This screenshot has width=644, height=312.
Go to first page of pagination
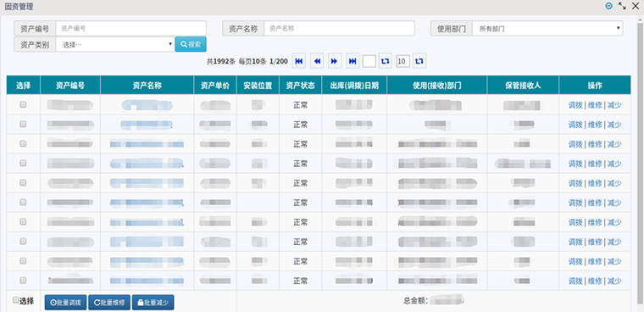(298, 62)
